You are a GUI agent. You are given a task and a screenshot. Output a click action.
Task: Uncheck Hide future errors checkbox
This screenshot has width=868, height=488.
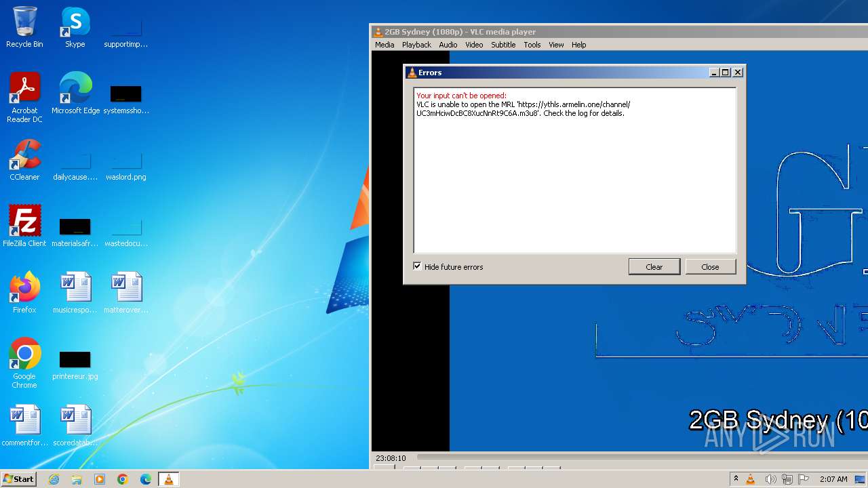(x=417, y=266)
